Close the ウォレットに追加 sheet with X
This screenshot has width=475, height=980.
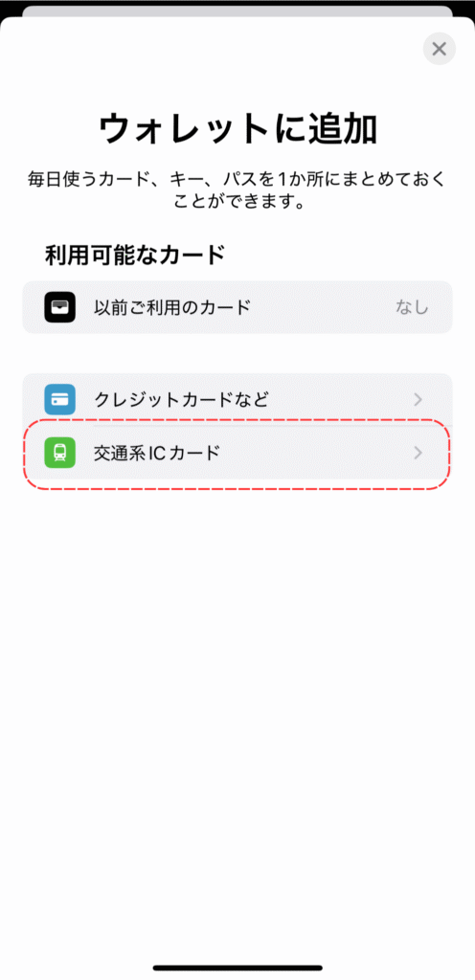tap(440, 48)
